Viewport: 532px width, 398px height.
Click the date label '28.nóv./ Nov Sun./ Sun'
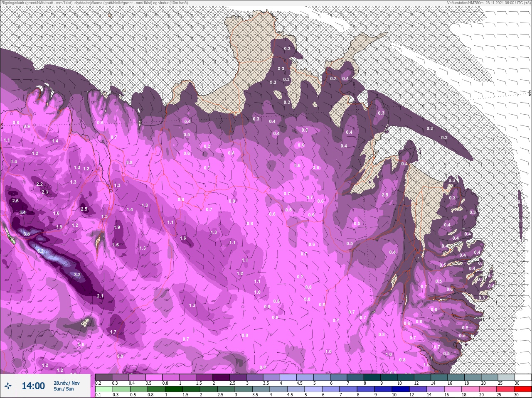pyautogui.click(x=66, y=386)
